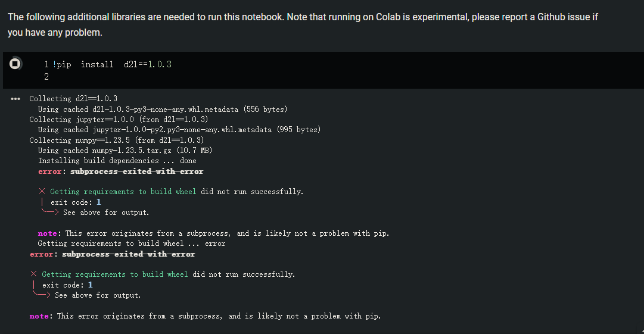Click the 'Collecting numpy==1.23.5' output line
This screenshot has width=644, height=334.
coord(117,140)
